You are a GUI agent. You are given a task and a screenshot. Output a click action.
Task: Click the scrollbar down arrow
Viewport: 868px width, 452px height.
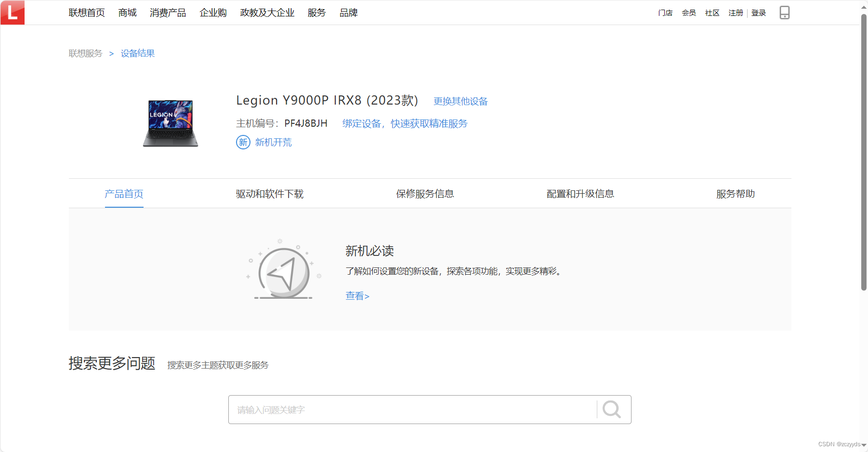(864, 445)
